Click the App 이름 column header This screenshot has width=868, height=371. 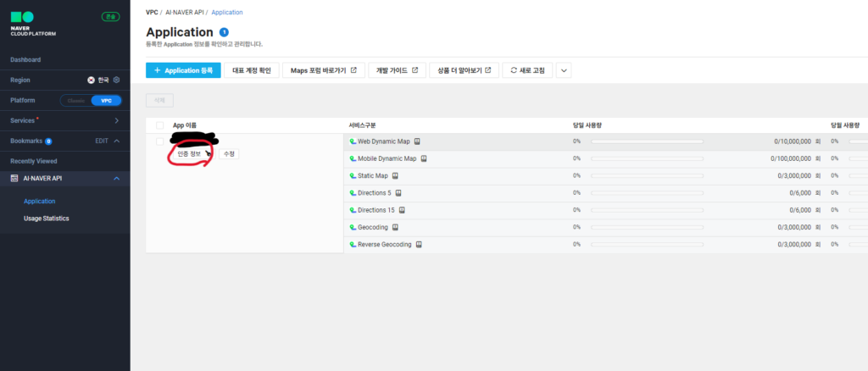tap(184, 125)
